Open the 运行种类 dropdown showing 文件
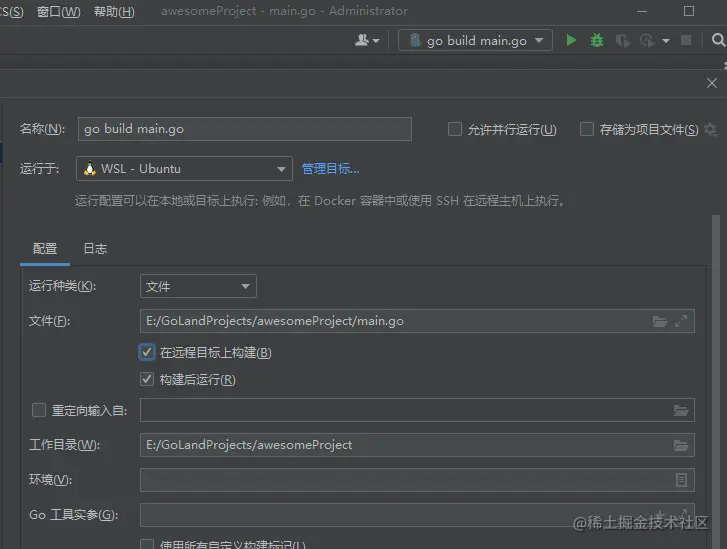The image size is (727, 549). (198, 287)
